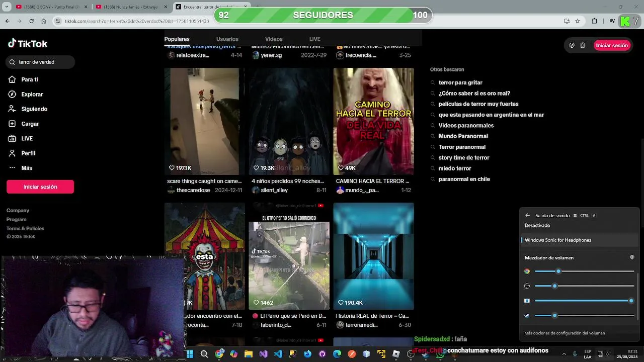This screenshot has width=644, height=362.
Task: Open Microsoft Edge from the taskbar
Action: coord(337,354)
